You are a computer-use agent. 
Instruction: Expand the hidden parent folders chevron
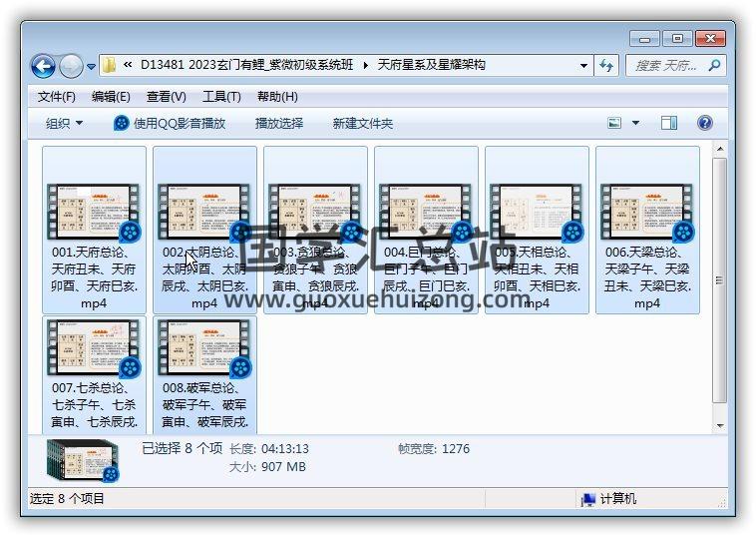128,65
